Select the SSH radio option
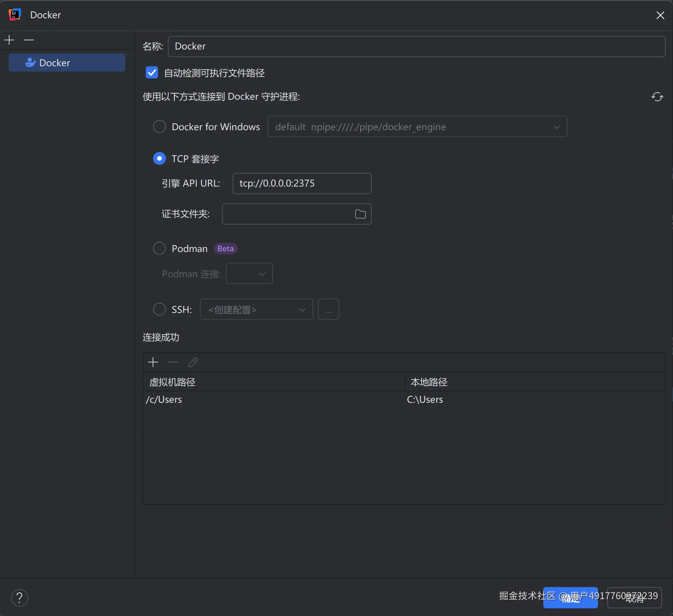 tap(159, 309)
